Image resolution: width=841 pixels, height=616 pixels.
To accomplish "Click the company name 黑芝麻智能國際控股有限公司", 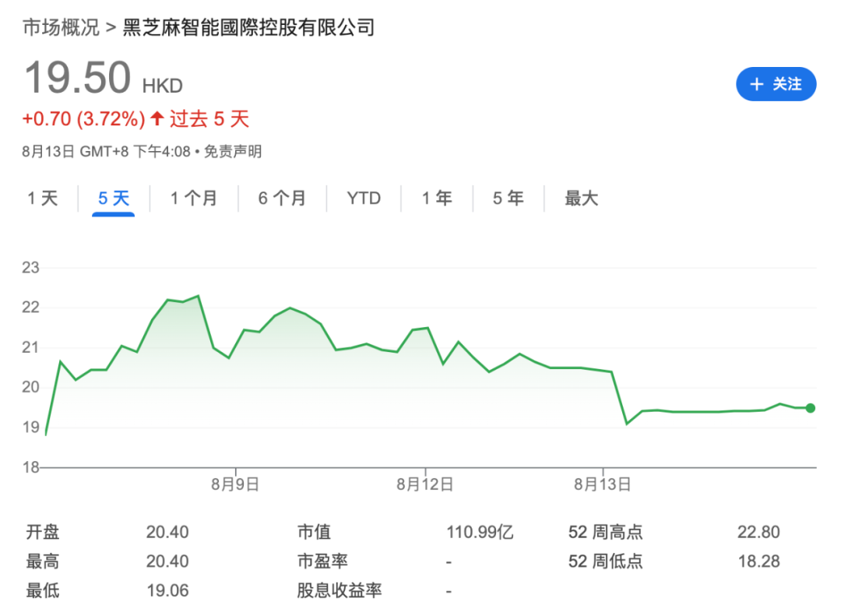I will [x=249, y=27].
